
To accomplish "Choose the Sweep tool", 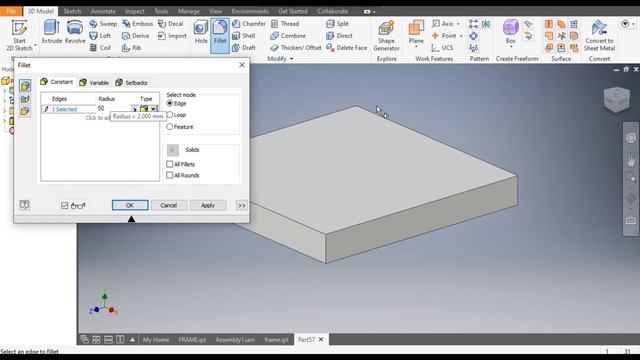I will click(103, 24).
